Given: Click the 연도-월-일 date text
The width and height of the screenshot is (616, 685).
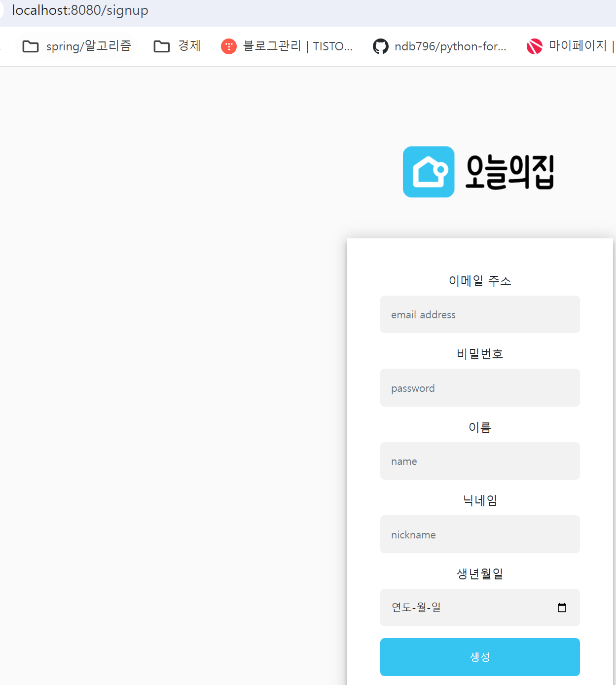Looking at the screenshot, I should [416, 608].
